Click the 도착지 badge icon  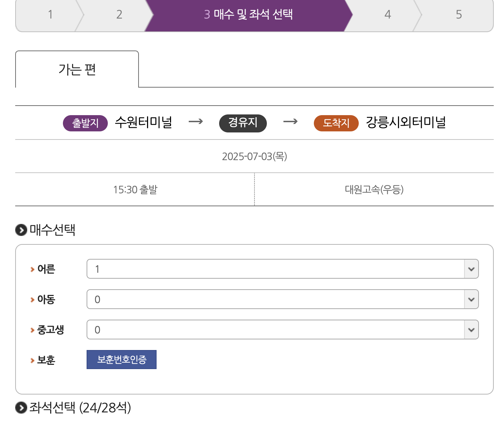(x=336, y=123)
